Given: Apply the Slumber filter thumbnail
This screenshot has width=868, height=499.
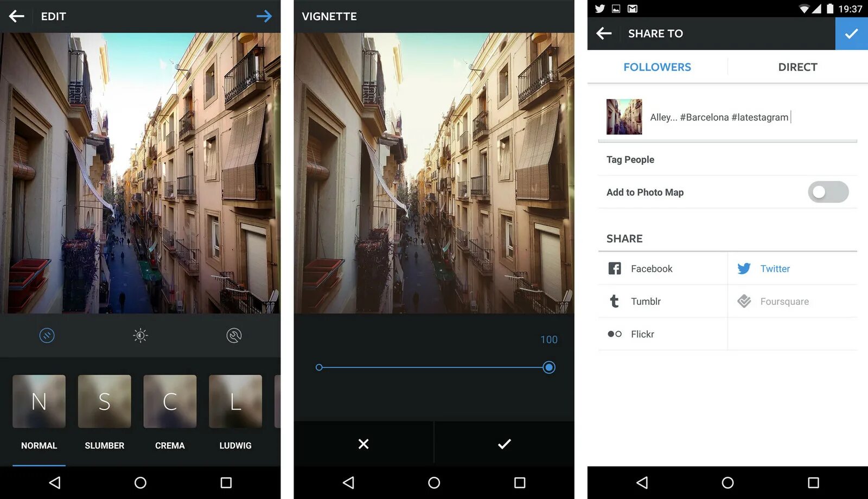Looking at the screenshot, I should pos(105,401).
